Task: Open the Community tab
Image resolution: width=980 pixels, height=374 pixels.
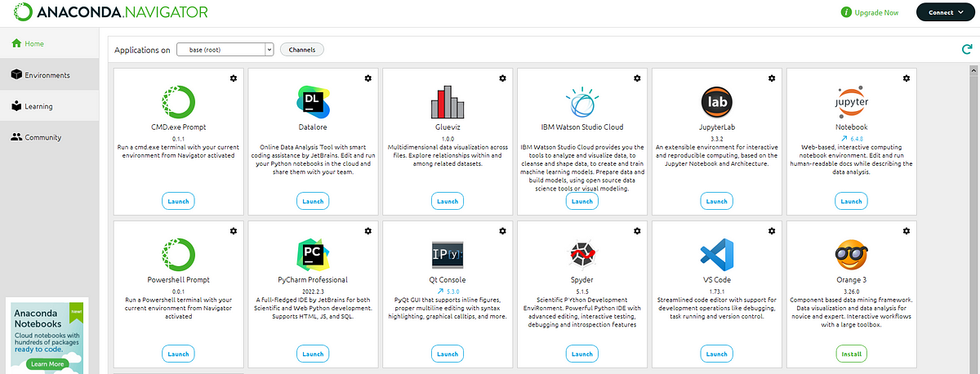Action: pyautogui.click(x=49, y=137)
